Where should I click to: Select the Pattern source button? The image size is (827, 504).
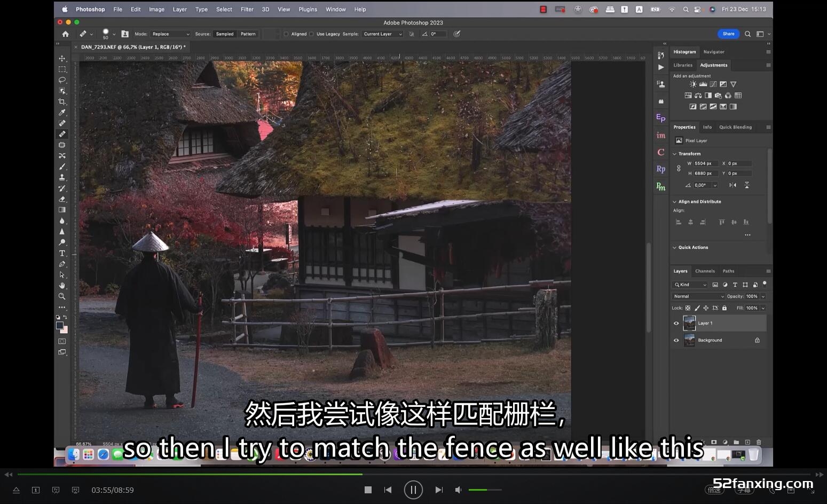pyautogui.click(x=248, y=34)
